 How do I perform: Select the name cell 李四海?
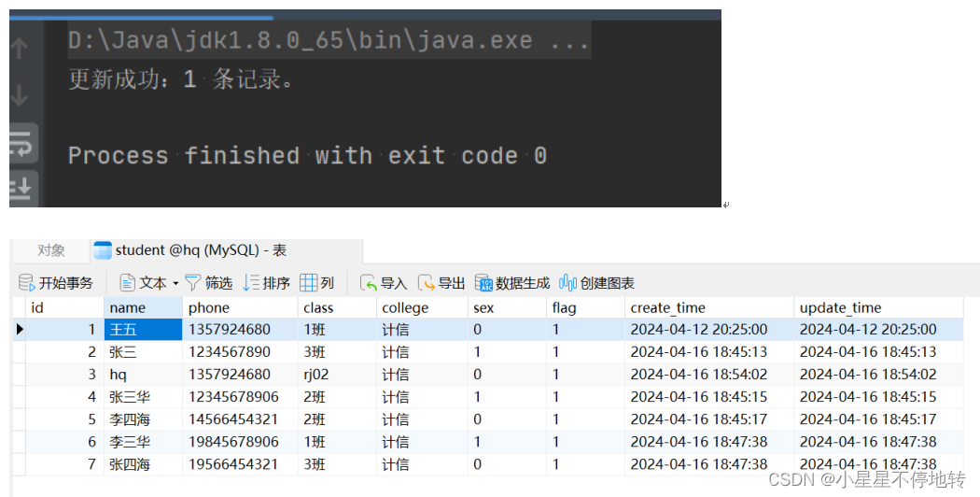pyautogui.click(x=143, y=419)
